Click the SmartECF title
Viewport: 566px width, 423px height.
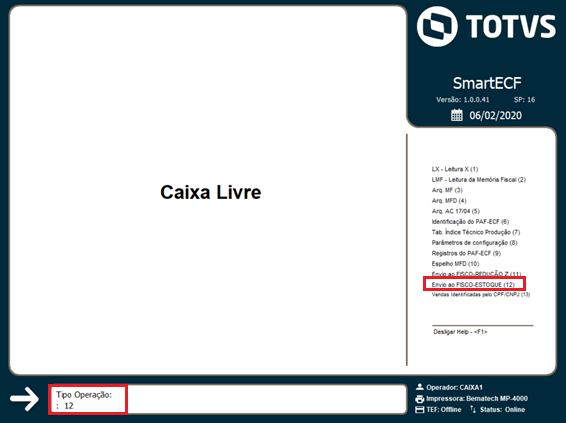tap(487, 83)
